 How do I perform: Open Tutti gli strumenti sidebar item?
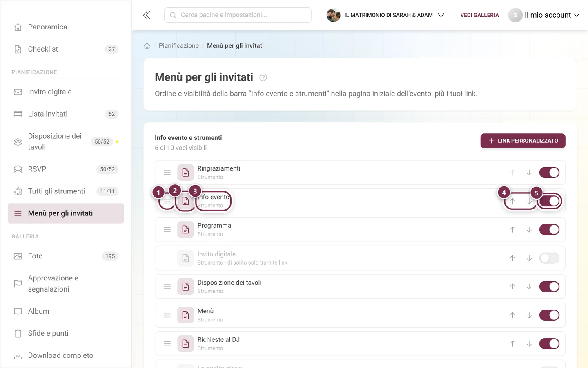coord(66,191)
